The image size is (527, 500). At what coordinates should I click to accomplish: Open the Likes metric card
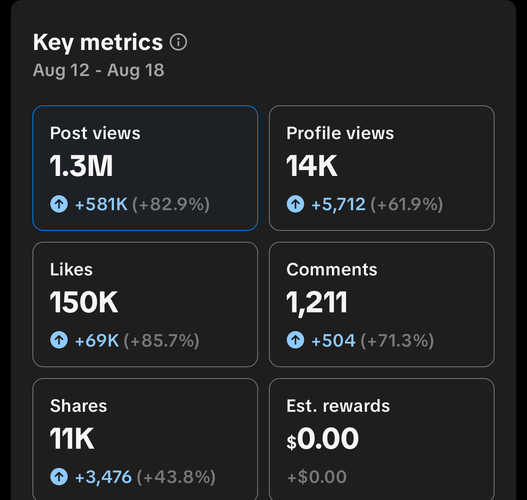pos(145,304)
